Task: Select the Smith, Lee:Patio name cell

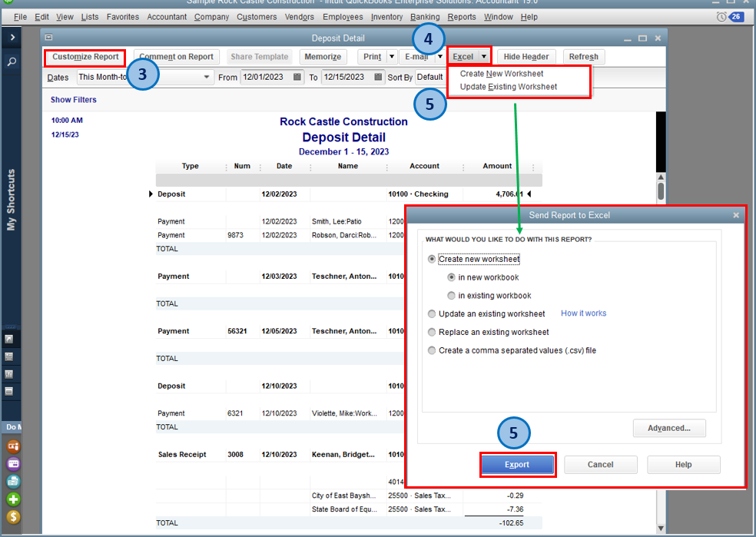Action: pos(337,222)
